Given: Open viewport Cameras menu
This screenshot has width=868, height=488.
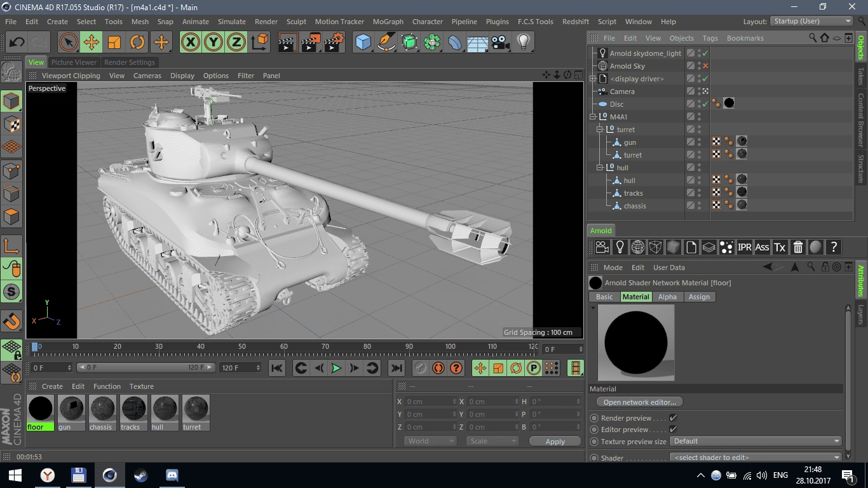Looking at the screenshot, I should tap(147, 76).
